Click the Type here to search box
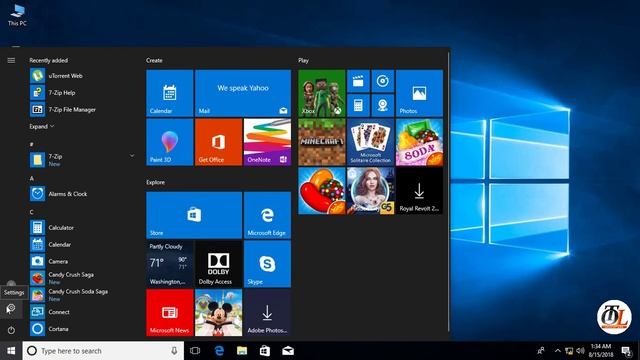This screenshot has width=640, height=360. click(102, 351)
